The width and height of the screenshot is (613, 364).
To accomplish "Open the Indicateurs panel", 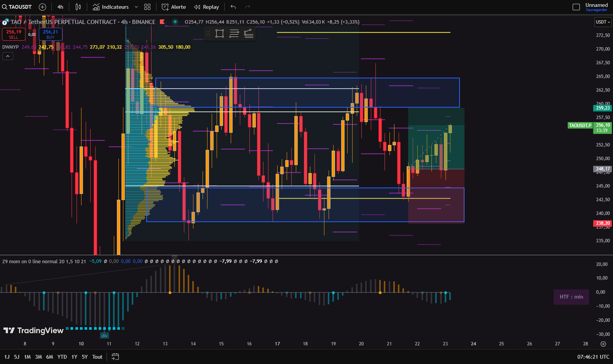I will 110,7.
